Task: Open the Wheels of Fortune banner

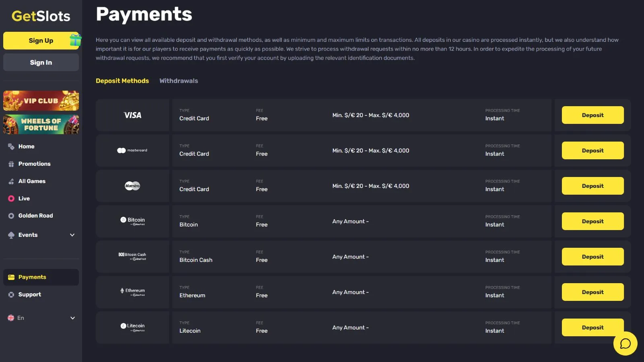Action: [41, 125]
